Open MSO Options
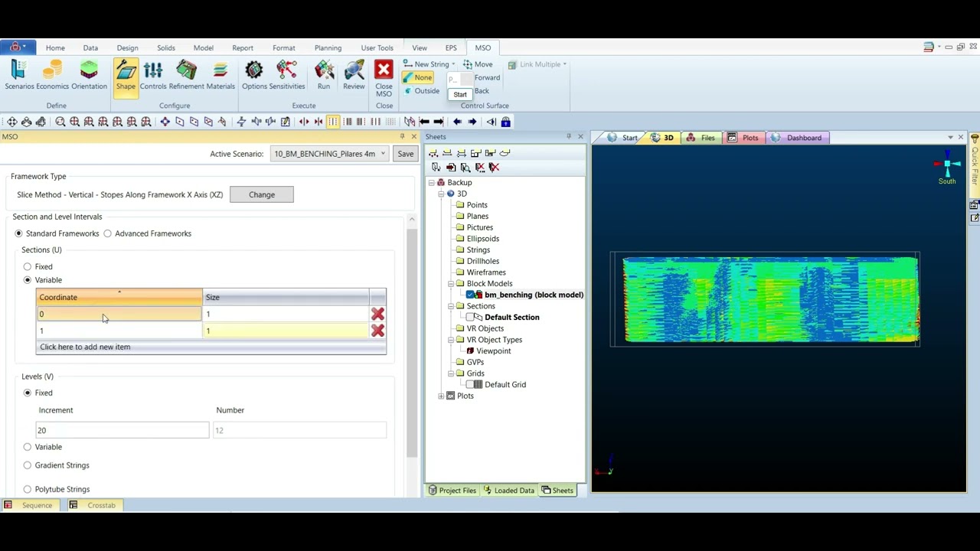980x551 pixels. (254, 76)
